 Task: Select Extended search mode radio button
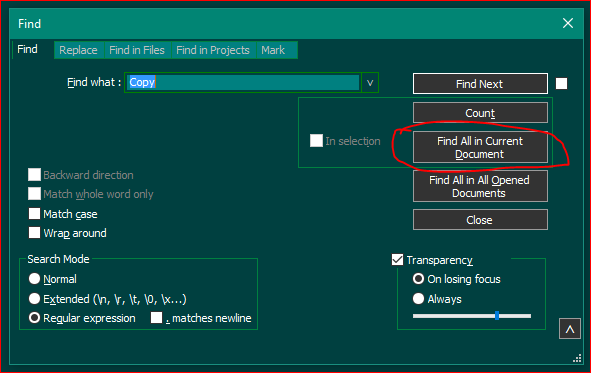(34, 299)
